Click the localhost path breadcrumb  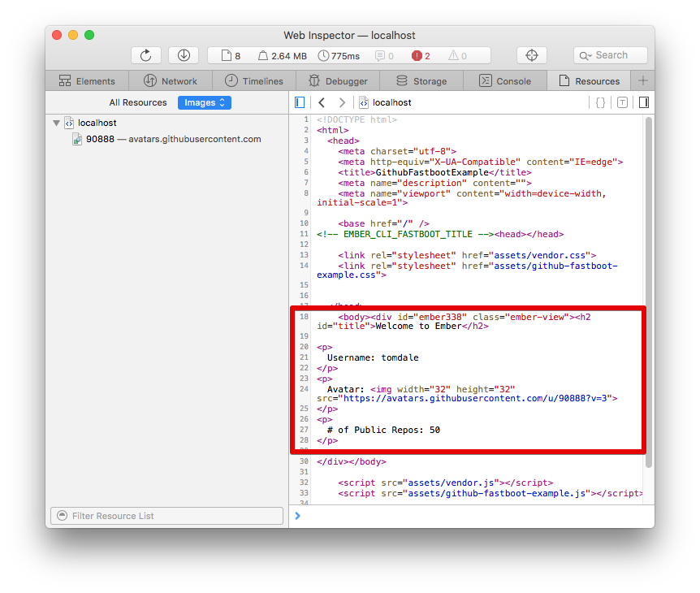pyautogui.click(x=385, y=102)
